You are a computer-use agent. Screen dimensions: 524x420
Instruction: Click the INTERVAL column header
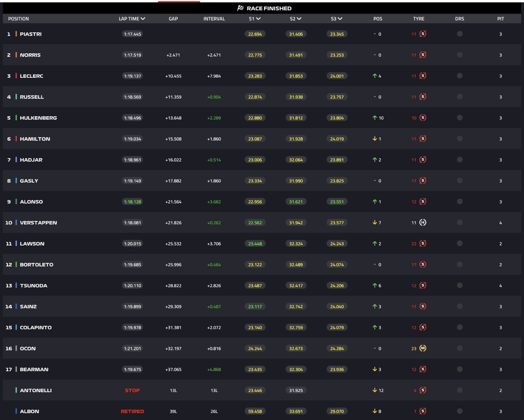(214, 19)
